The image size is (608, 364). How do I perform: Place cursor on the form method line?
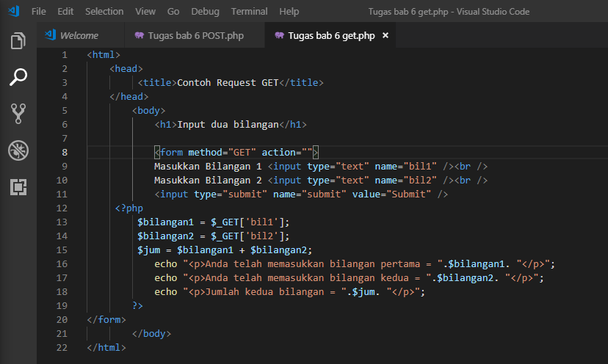(236, 153)
